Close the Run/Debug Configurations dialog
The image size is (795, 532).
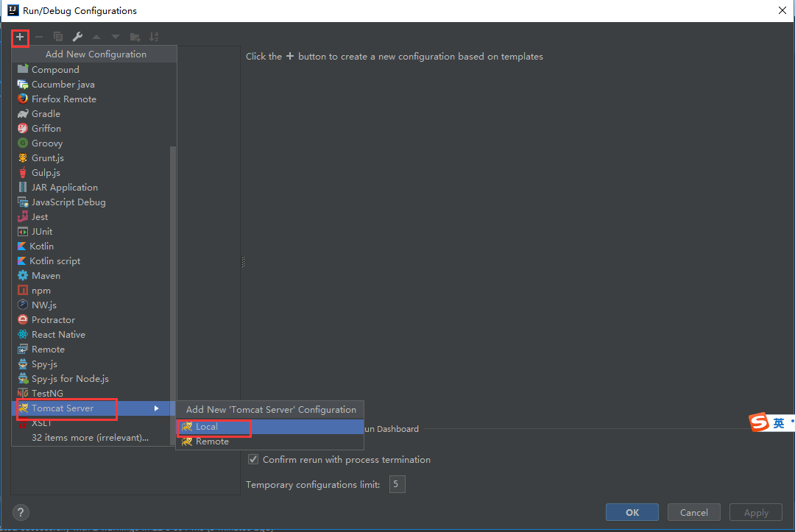click(782, 10)
